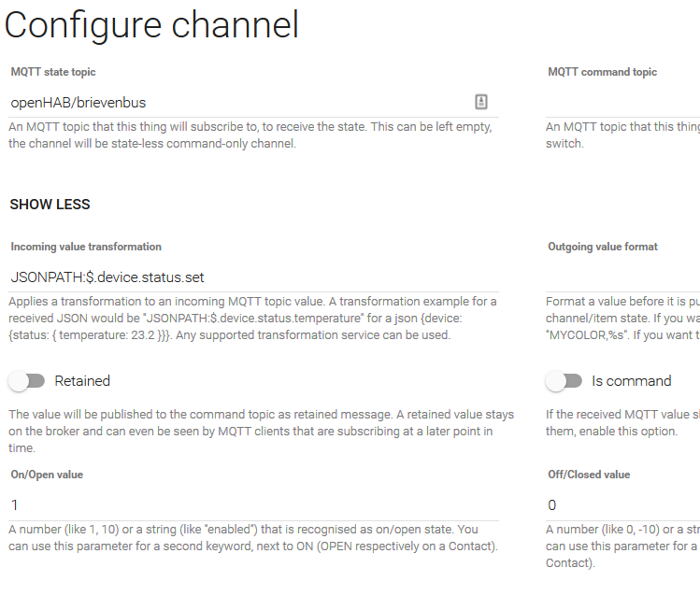Click the Incoming value transformation label
The image size is (700, 596).
point(86,247)
